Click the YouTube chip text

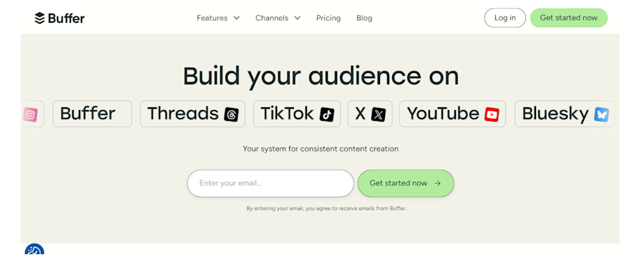[x=443, y=114]
